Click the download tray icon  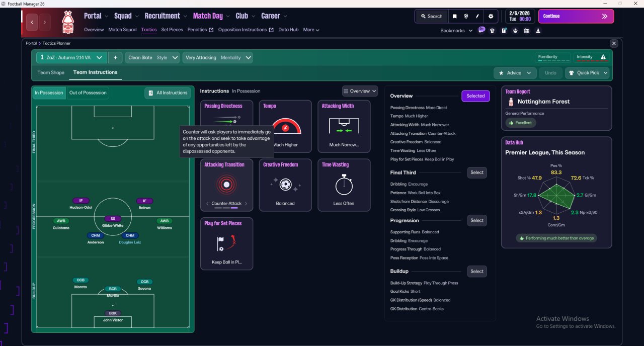538,31
